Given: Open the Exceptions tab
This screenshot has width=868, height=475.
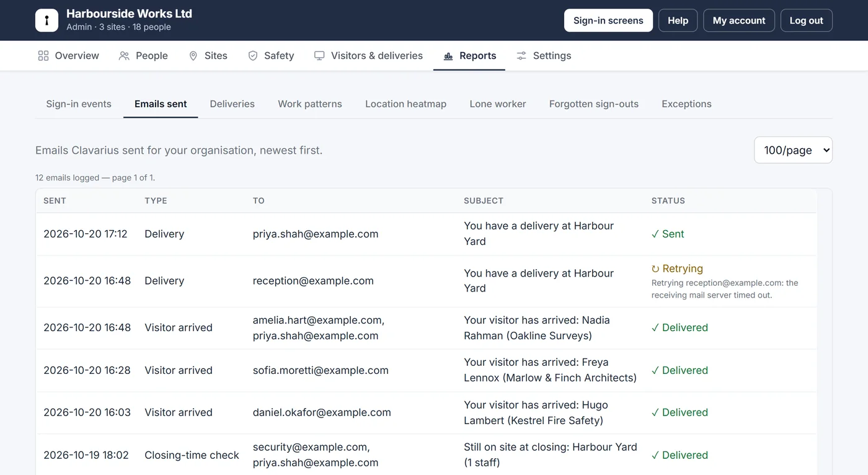Looking at the screenshot, I should (x=686, y=104).
